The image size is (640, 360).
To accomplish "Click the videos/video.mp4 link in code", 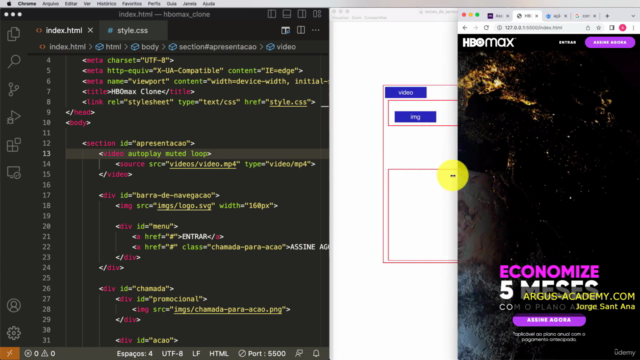I will point(203,164).
